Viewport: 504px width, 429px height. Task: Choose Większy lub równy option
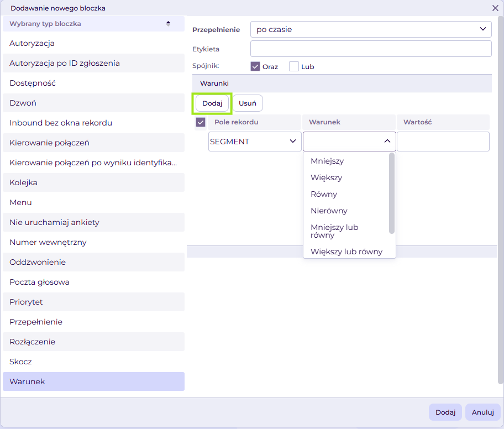pyautogui.click(x=346, y=252)
